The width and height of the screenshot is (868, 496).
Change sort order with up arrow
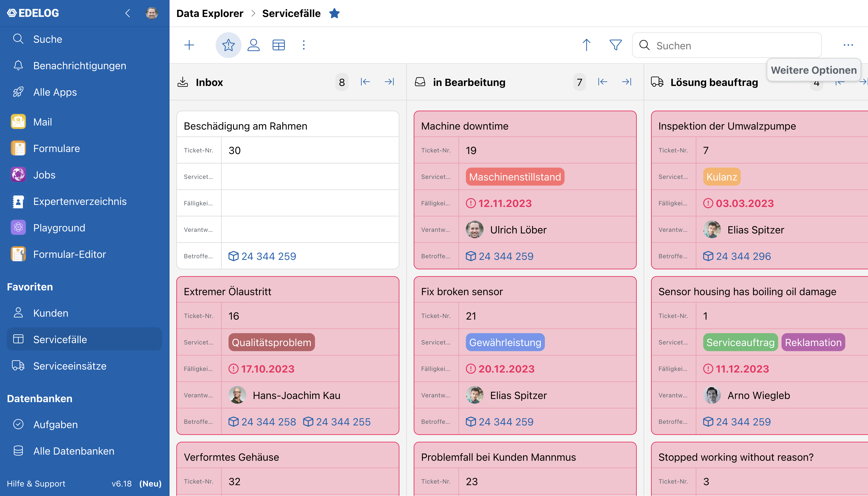coord(587,45)
